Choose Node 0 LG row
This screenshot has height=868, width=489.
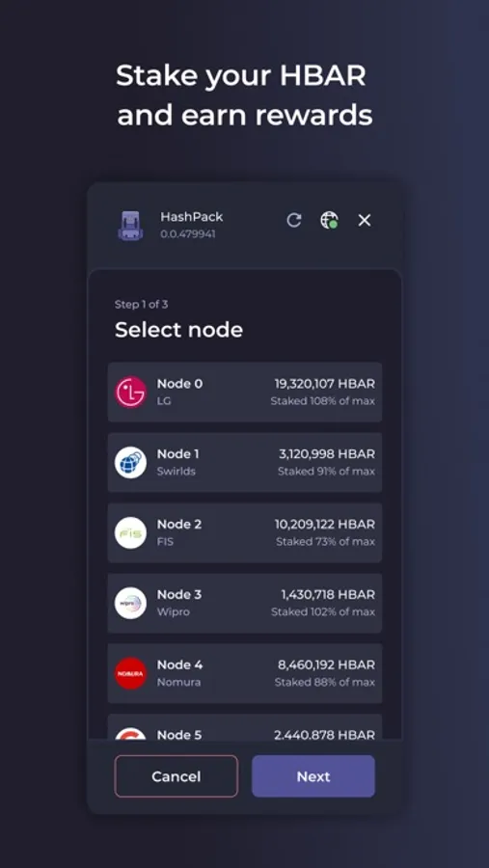pyautogui.click(x=245, y=392)
